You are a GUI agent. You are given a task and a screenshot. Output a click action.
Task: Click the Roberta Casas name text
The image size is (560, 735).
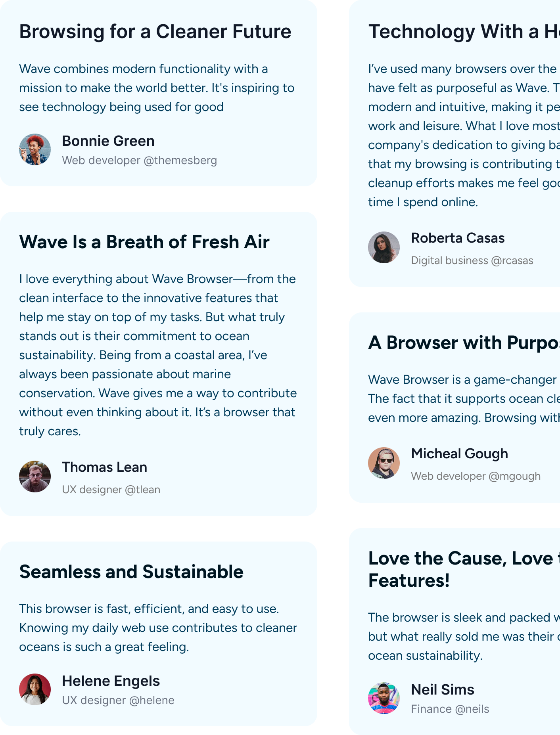coord(458,238)
